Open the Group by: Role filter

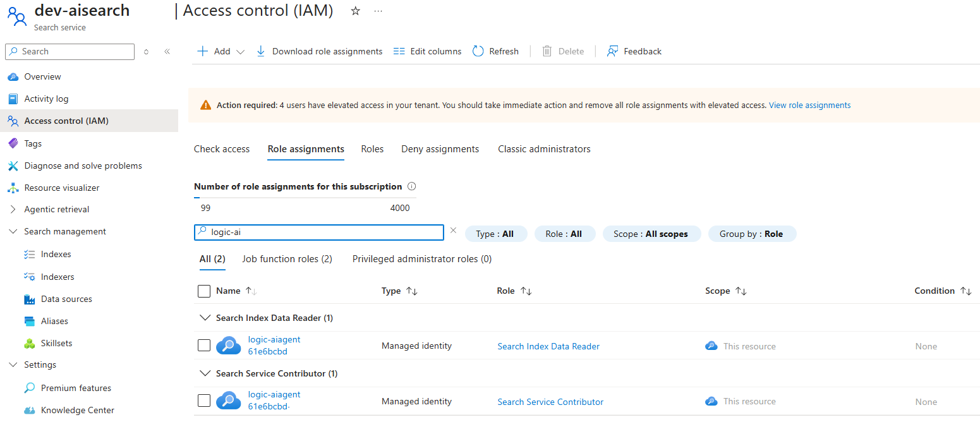coord(752,234)
